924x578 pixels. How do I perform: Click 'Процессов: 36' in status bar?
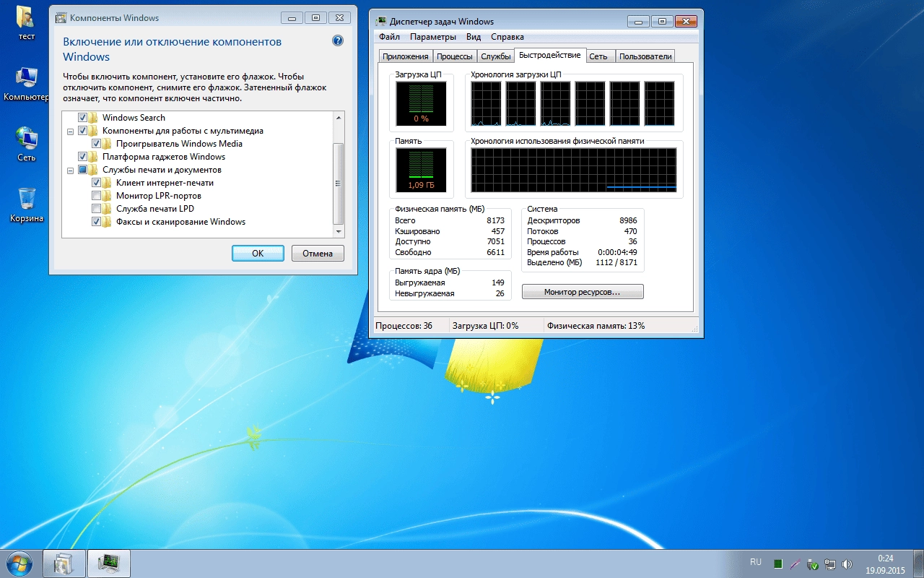click(404, 326)
